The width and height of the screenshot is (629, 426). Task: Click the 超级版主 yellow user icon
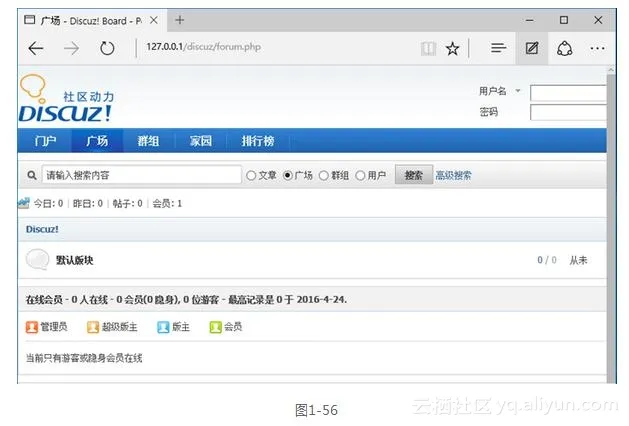coord(93,327)
